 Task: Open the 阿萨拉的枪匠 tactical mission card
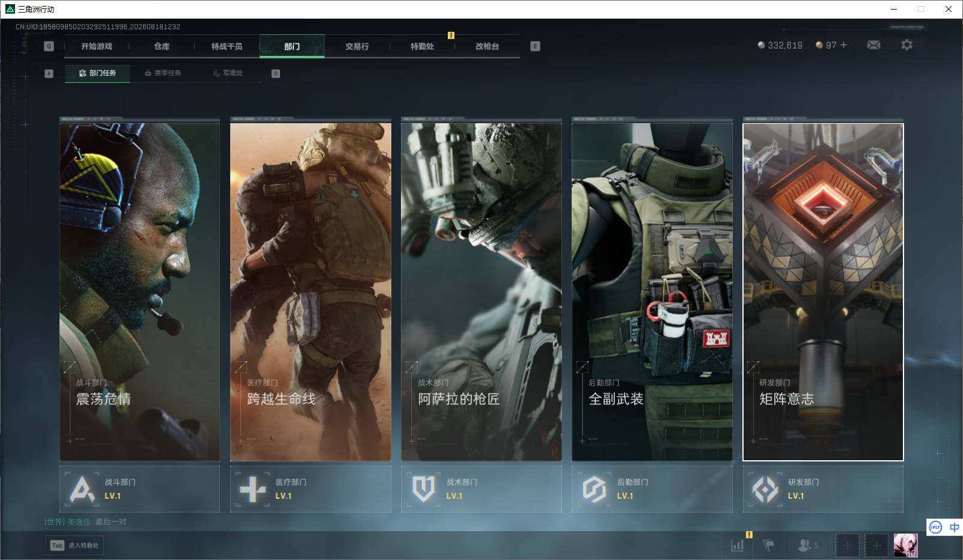pos(481,292)
